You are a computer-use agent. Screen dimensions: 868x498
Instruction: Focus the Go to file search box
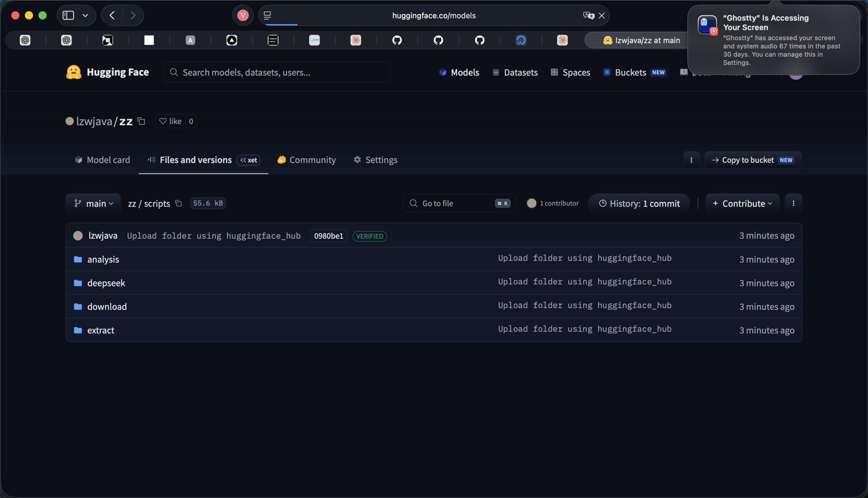tap(459, 203)
